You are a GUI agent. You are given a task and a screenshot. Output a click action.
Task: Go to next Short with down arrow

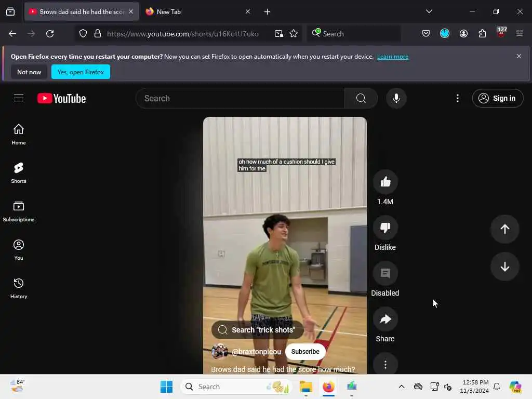(504, 267)
